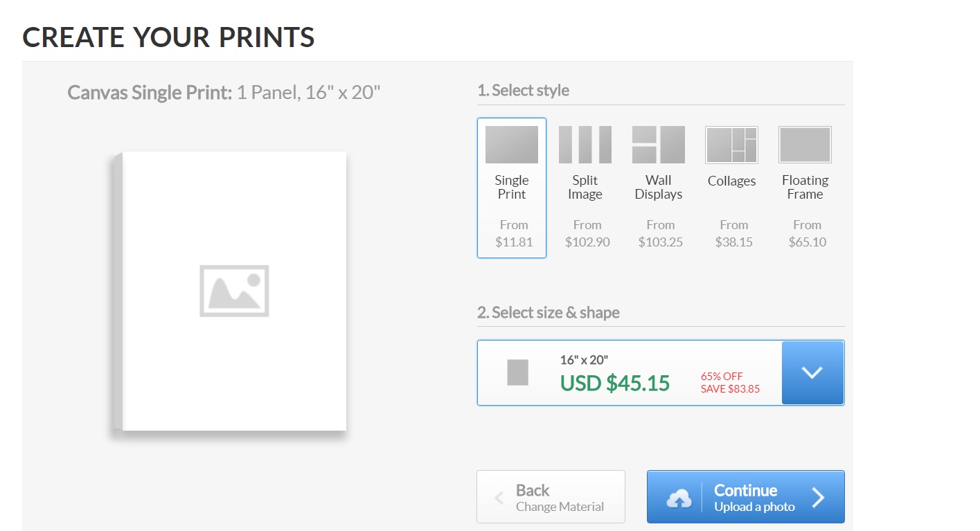The image size is (980, 531).
Task: Expand the 16" x 20" size selector
Action: 661,372
